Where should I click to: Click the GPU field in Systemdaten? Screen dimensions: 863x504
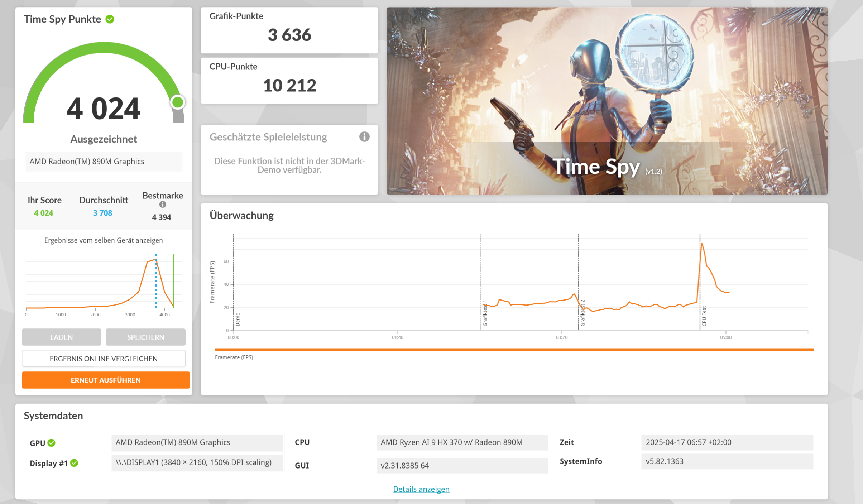(x=197, y=442)
